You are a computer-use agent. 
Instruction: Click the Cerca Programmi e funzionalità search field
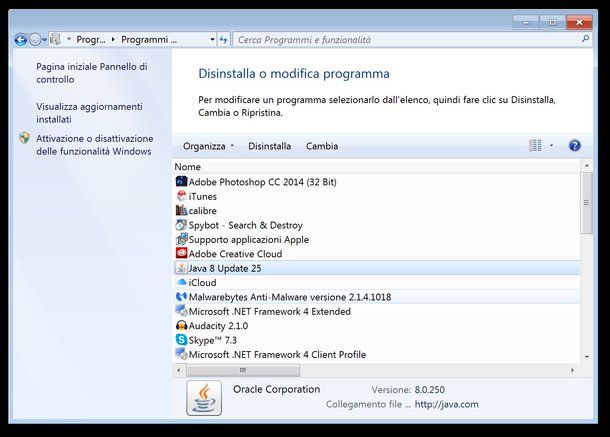[407, 40]
